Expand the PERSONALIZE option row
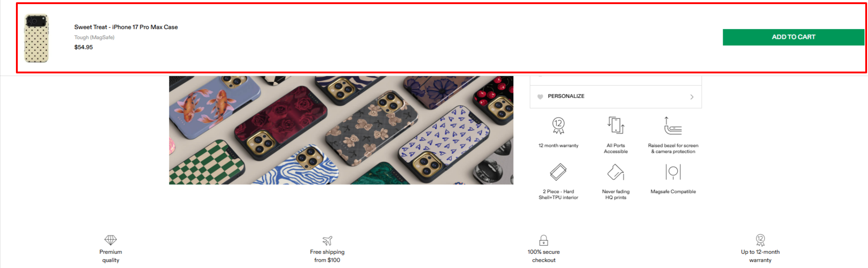868x268 pixels. pos(615,97)
